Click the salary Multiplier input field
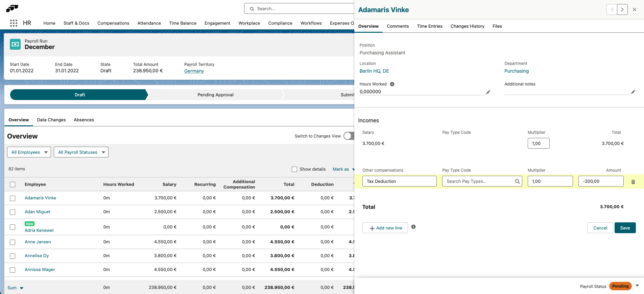The height and width of the screenshot is (294, 644). [538, 143]
